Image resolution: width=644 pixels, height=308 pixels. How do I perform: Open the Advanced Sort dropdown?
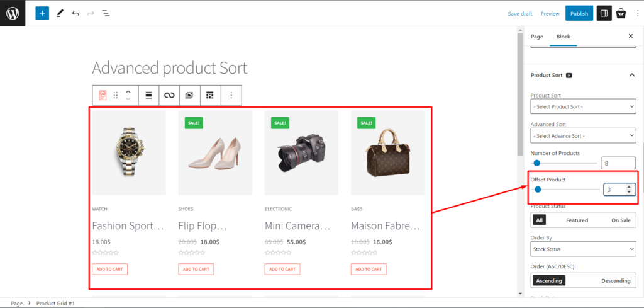[583, 135]
